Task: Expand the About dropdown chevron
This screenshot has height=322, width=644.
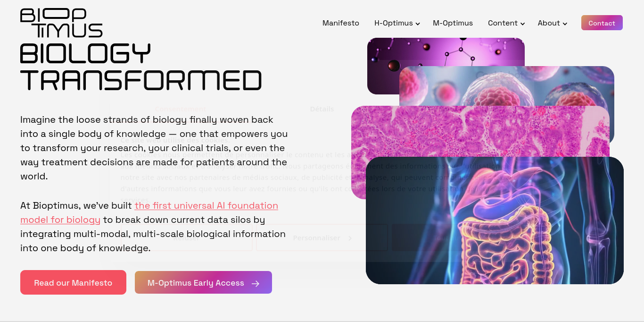Action: tap(565, 24)
